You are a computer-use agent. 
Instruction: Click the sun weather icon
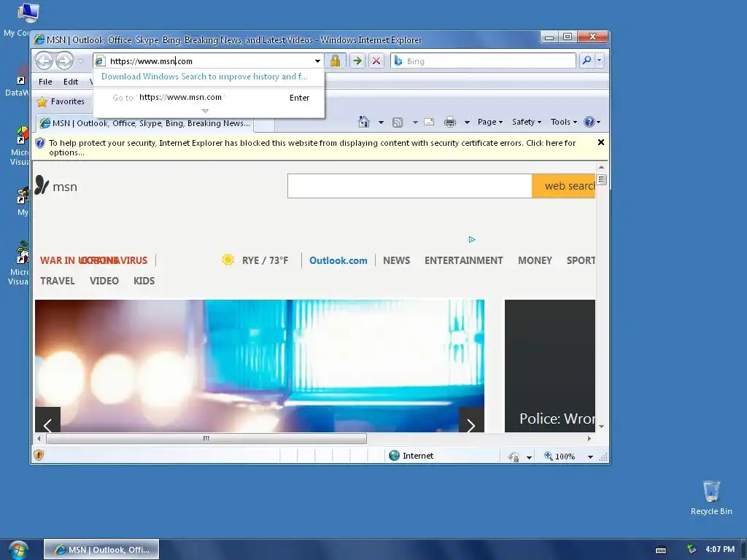click(228, 260)
